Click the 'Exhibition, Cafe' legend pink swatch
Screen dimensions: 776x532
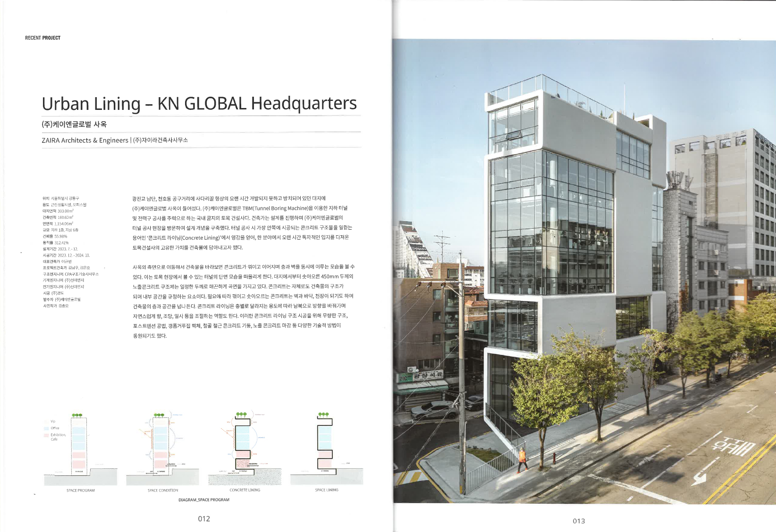tap(46, 435)
